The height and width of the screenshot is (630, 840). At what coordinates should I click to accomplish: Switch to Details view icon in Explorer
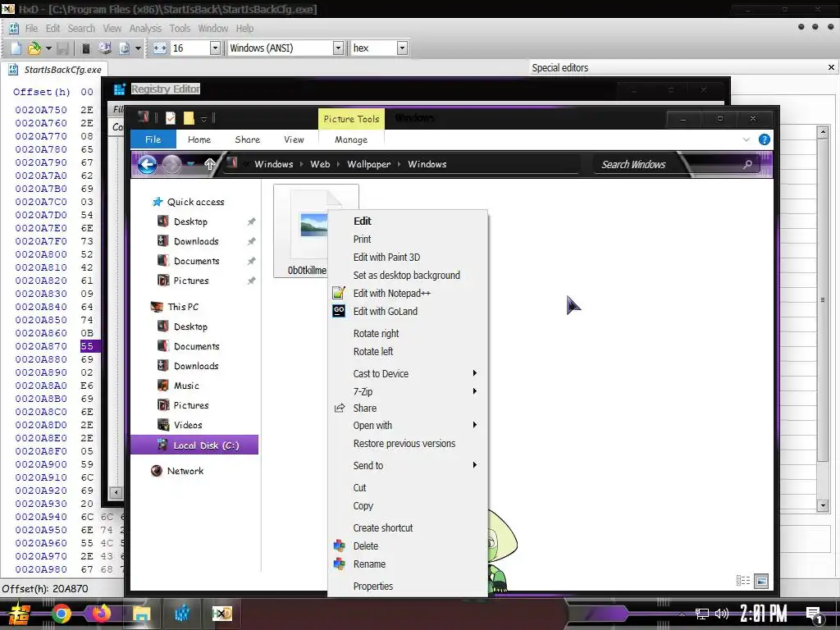point(743,581)
